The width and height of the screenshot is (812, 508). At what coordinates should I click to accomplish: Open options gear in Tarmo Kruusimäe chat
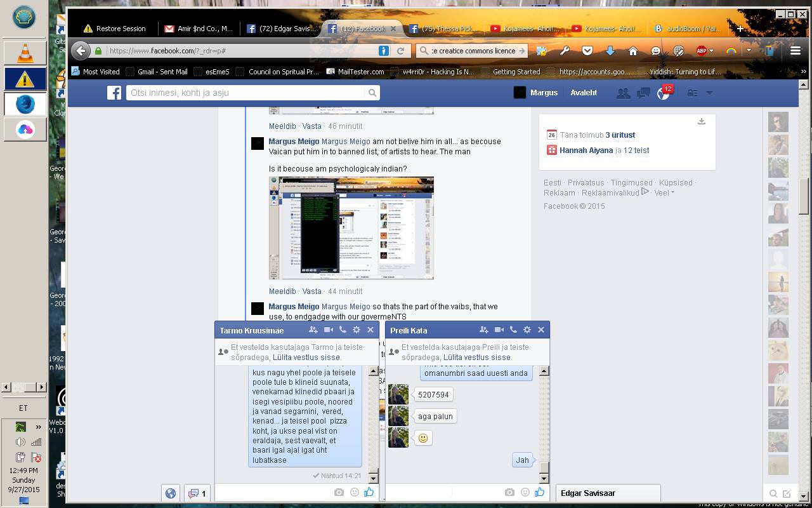[357, 330]
